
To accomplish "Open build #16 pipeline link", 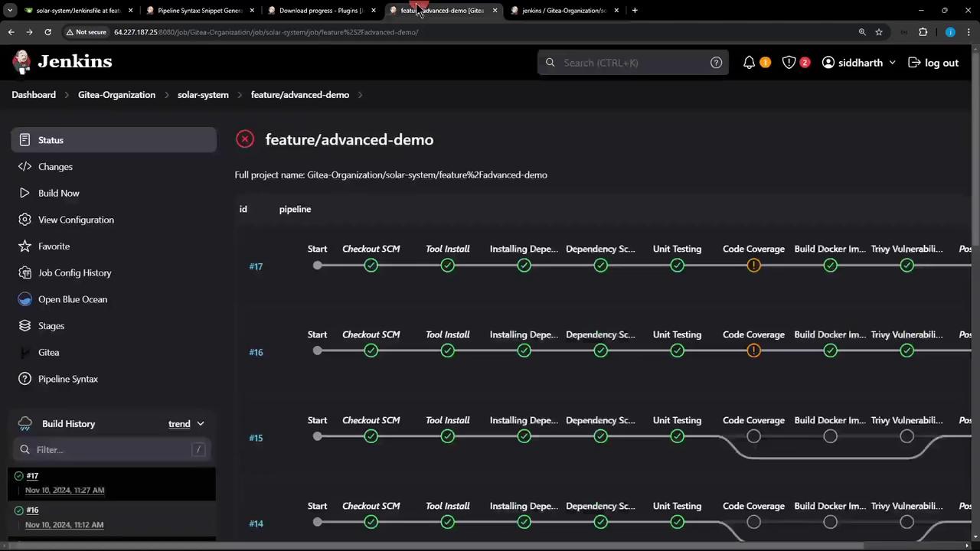I will coord(256,352).
